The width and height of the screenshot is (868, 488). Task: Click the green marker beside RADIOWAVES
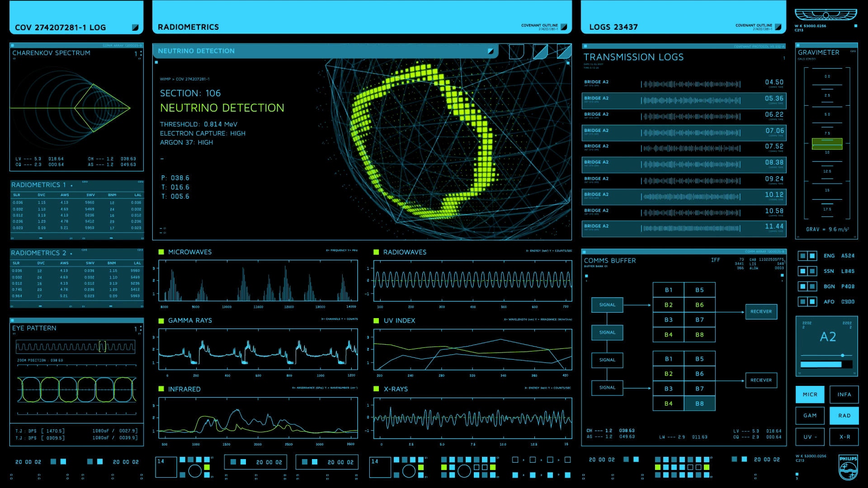(x=376, y=252)
